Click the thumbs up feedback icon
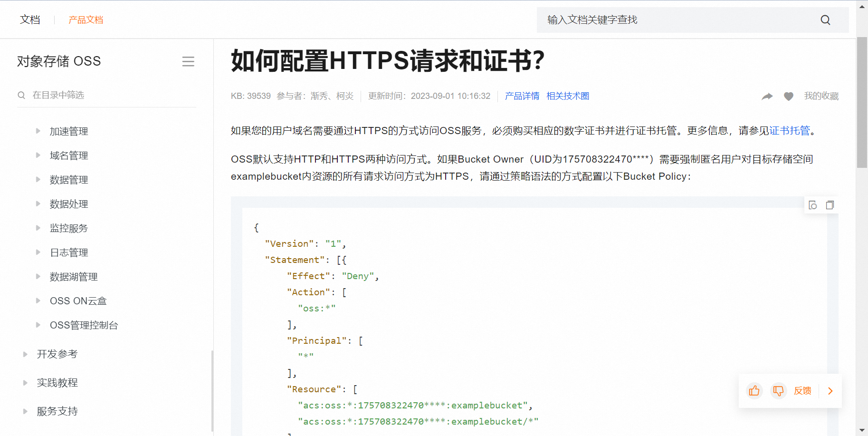Image resolution: width=868 pixels, height=436 pixels. pos(754,391)
